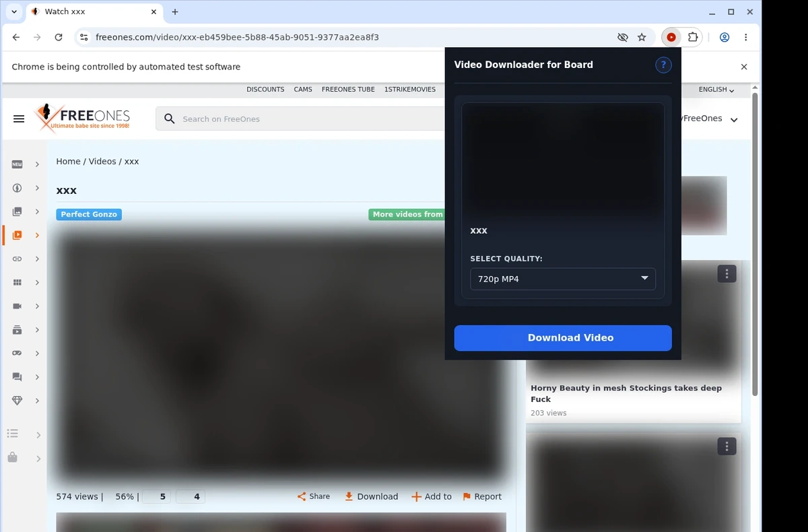Expand the chevron next to the diamond icon

[x=38, y=400]
